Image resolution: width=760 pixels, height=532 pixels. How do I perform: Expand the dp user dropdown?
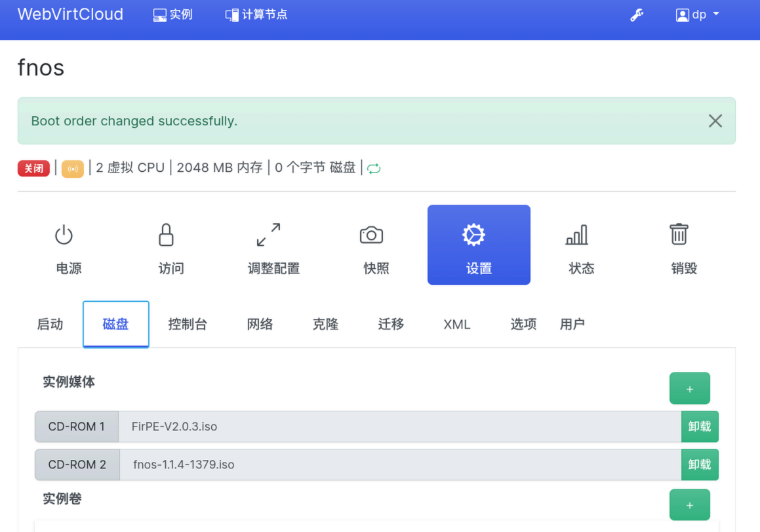click(x=698, y=15)
